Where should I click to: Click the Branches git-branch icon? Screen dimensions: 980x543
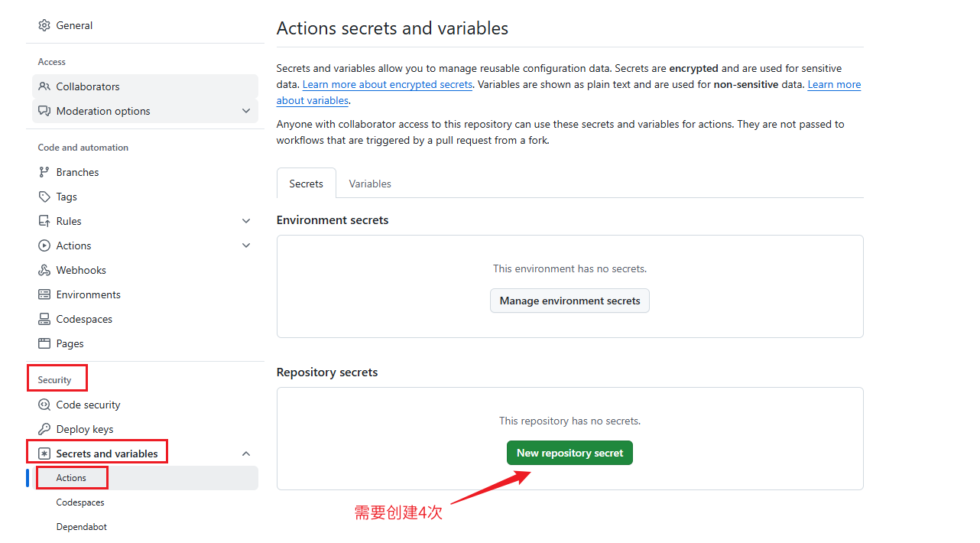tap(44, 172)
